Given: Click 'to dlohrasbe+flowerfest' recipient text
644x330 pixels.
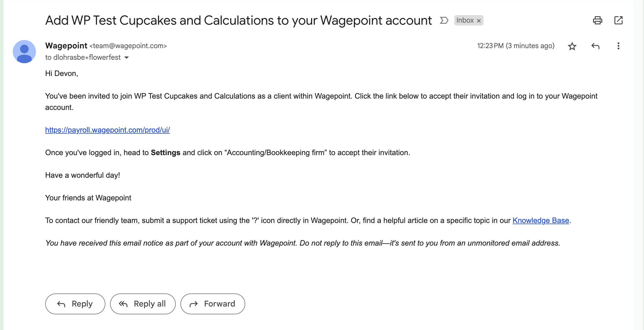Looking at the screenshot, I should tap(83, 57).
